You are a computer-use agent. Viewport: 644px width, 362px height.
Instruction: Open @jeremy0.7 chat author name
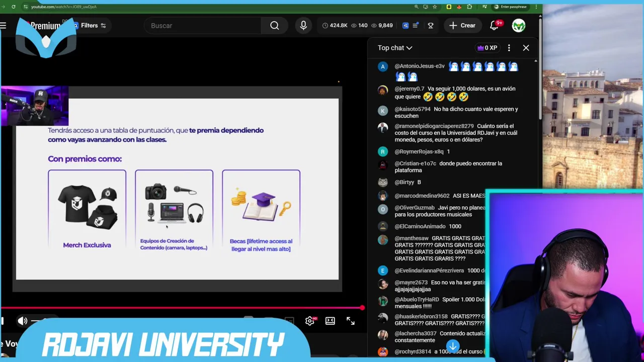[x=410, y=88]
